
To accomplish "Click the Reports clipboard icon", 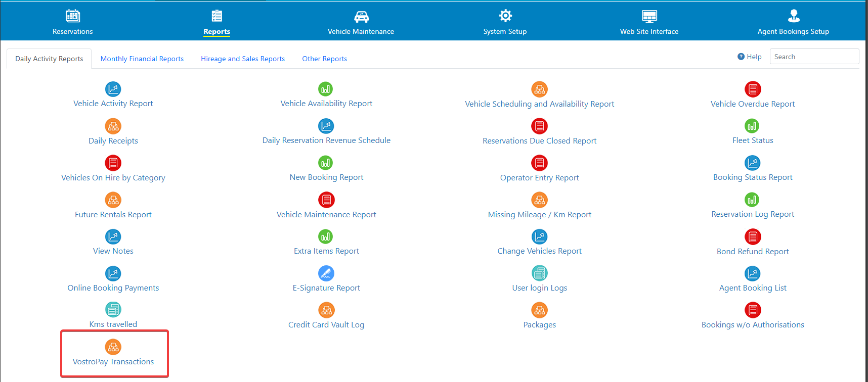I will click(x=217, y=16).
